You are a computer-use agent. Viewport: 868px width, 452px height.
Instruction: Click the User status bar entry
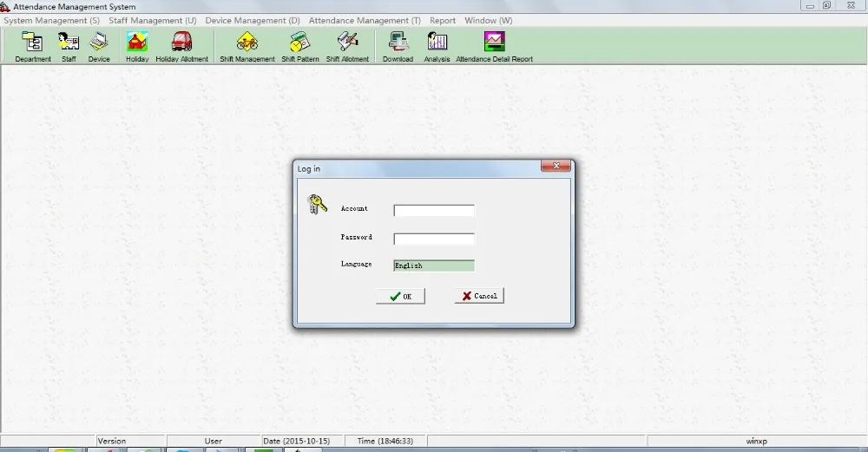[214, 441]
